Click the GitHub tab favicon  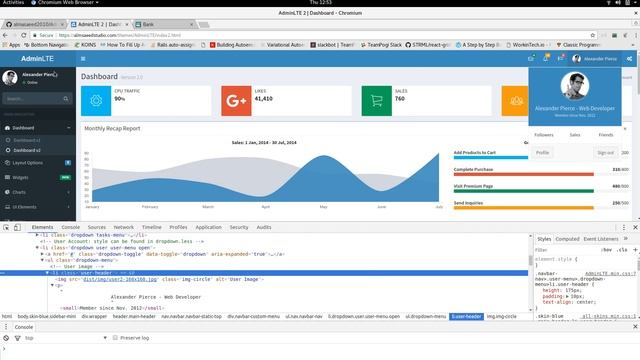click(9, 24)
